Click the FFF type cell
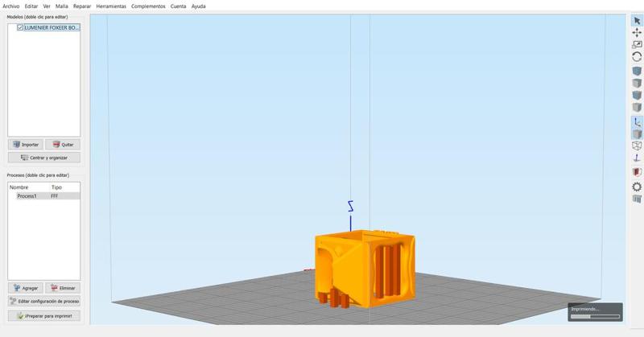The image size is (644, 337). pyautogui.click(x=55, y=196)
